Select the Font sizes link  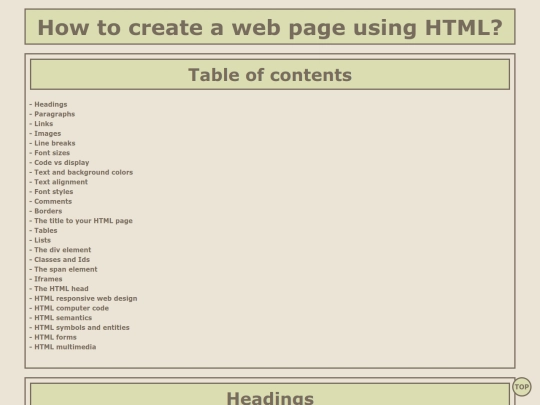52,153
